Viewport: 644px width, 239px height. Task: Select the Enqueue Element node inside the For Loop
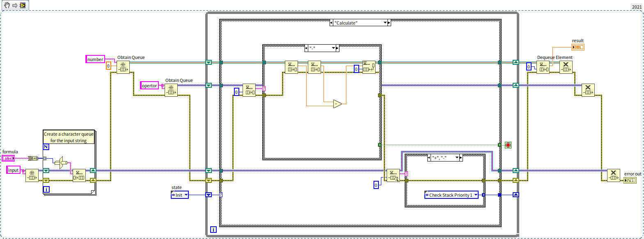coord(79,175)
